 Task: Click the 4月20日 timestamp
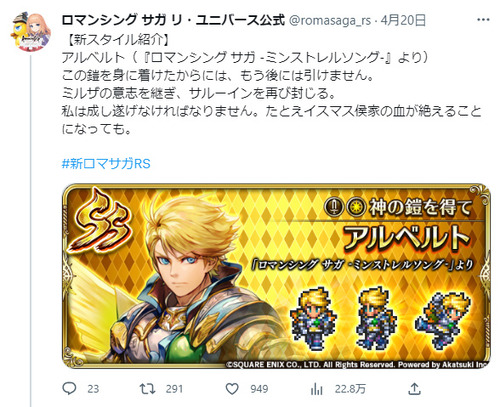(x=403, y=20)
